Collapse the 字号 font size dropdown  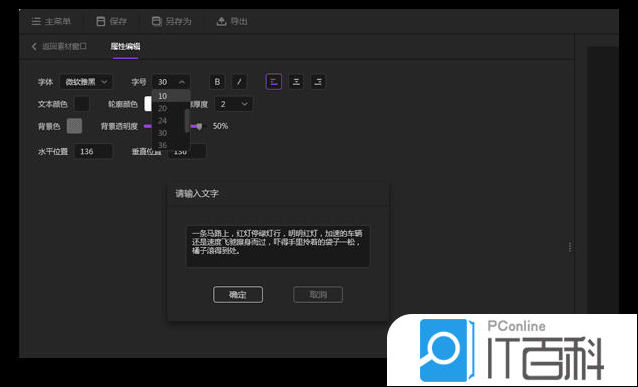(x=171, y=82)
